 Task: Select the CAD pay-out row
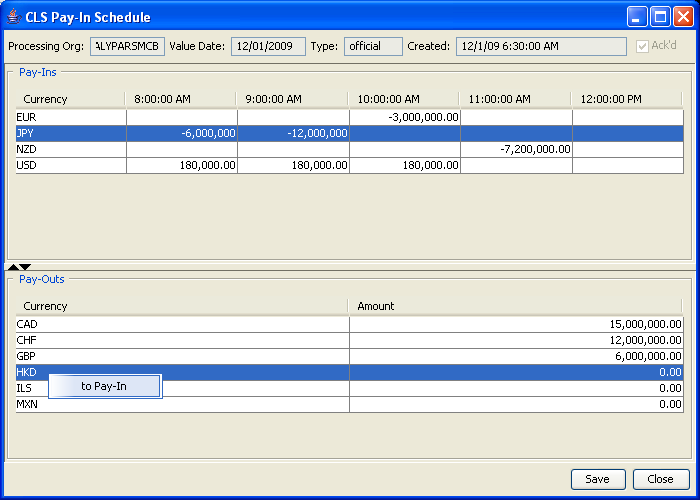(350, 325)
